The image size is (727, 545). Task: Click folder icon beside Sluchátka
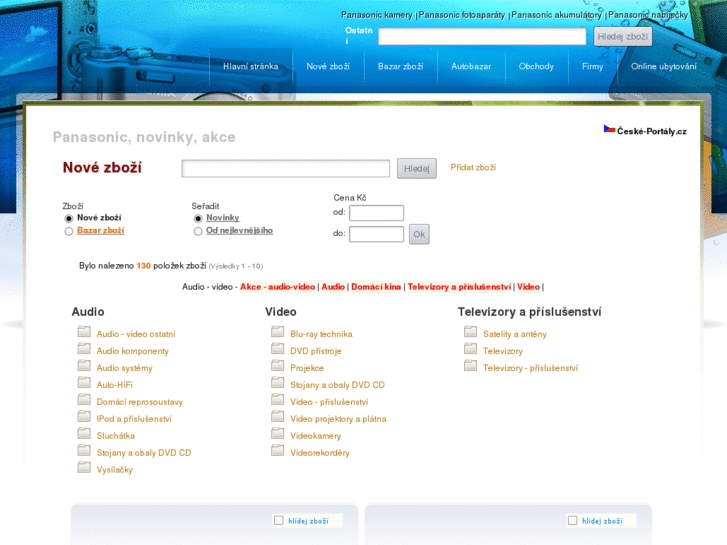(84, 433)
